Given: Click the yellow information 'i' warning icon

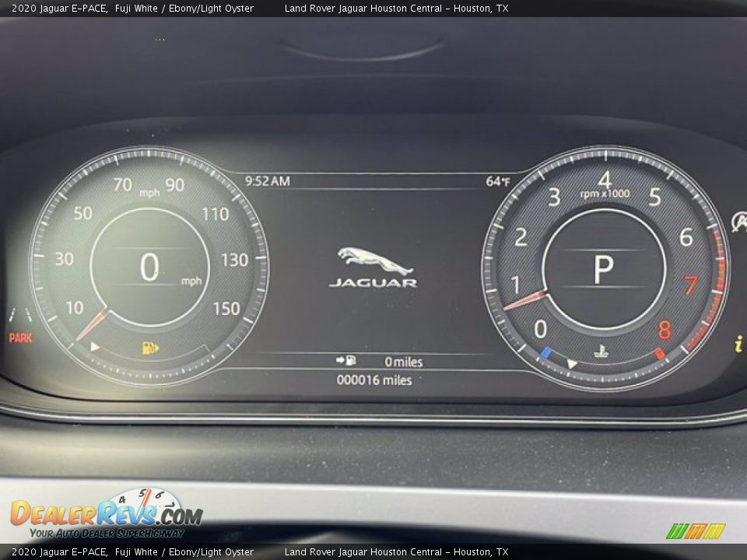Looking at the screenshot, I should (x=738, y=344).
